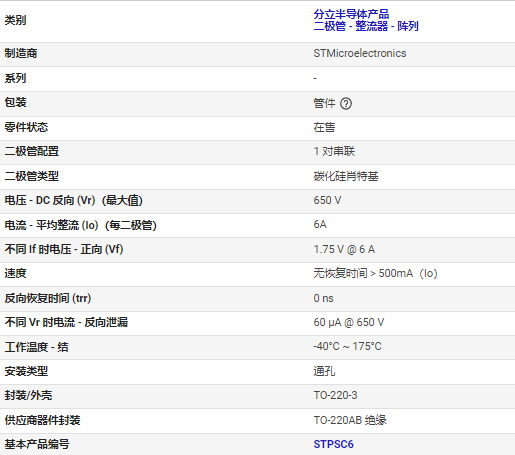
Task: Click the 1.75 V @ 6 A forward voltage value
Action: tap(344, 249)
